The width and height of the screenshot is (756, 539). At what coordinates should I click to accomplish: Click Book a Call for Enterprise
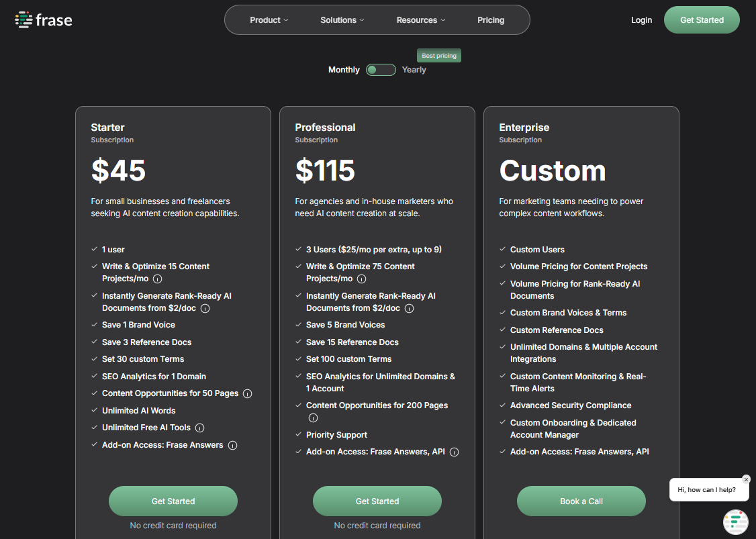coord(581,501)
